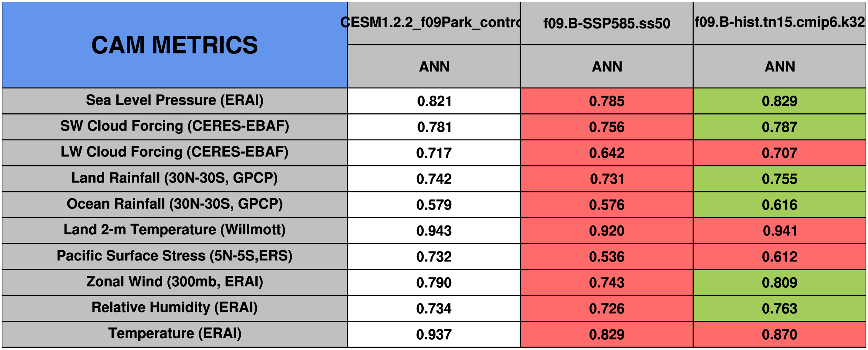Open the SW Cloud Forcing (CERES-EBAF) row
The width and height of the screenshot is (868, 350).
(x=175, y=126)
